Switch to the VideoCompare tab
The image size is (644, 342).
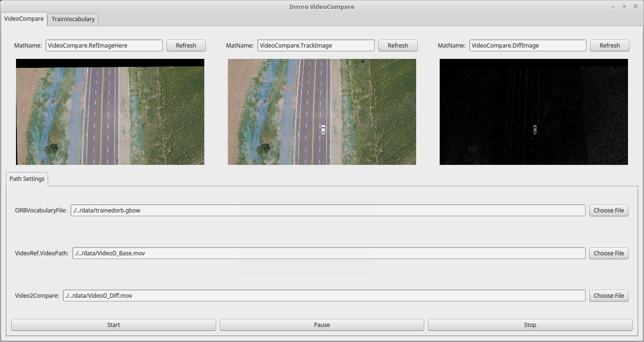tap(24, 19)
